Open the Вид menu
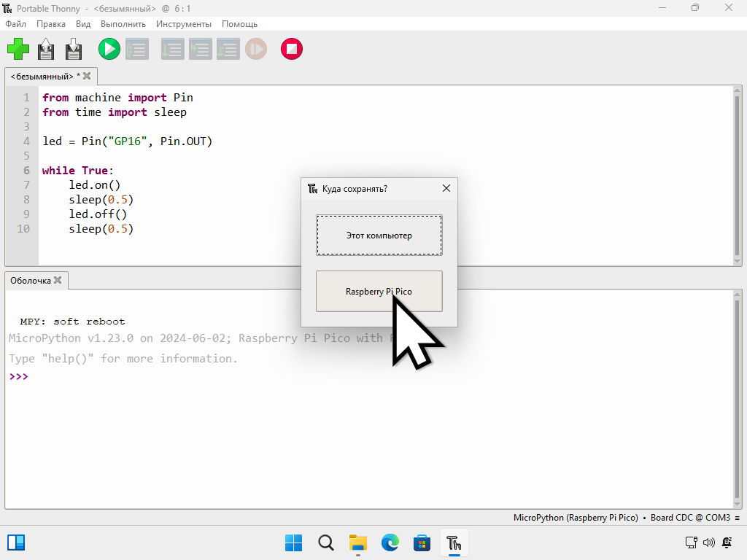Screen dimensions: 747x560 pyautogui.click(x=83, y=24)
